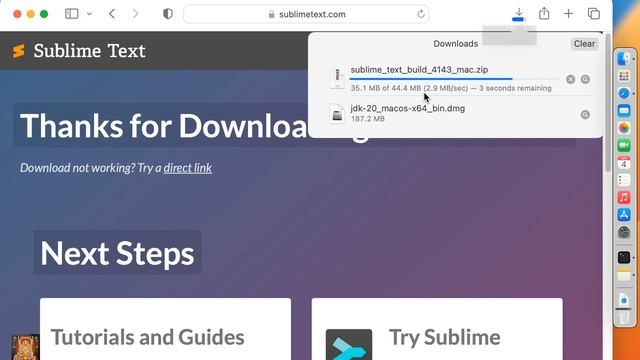
Task: Open the privacy report shield icon
Action: (168, 14)
